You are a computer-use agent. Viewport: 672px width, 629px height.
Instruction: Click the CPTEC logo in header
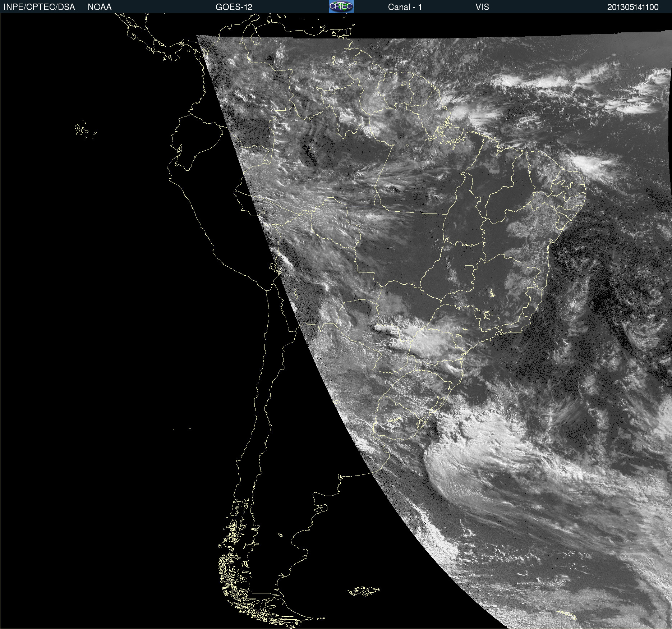(x=341, y=6)
